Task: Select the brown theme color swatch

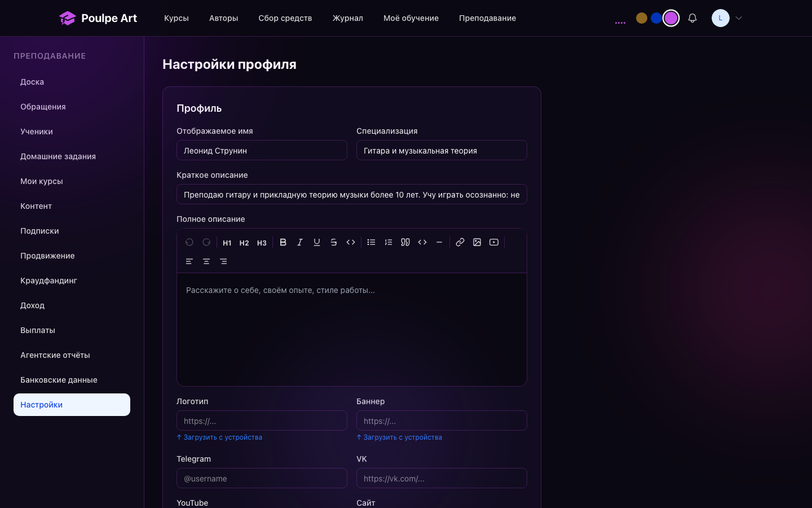Action: [x=642, y=18]
